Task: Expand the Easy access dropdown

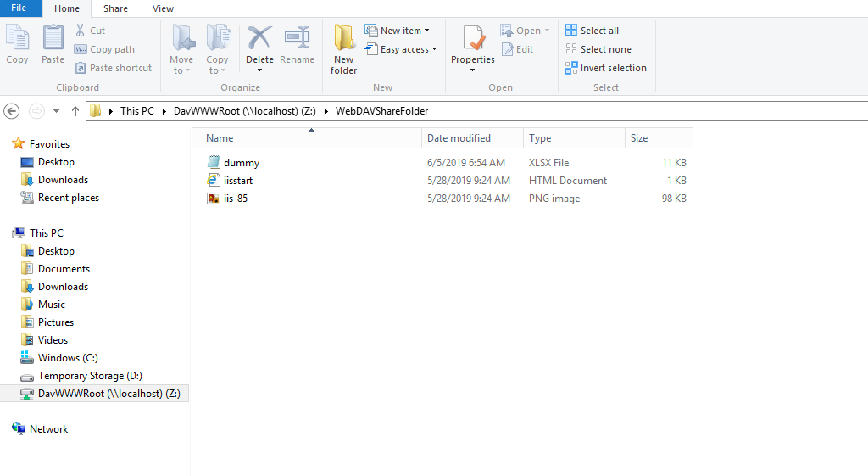Action: (402, 49)
